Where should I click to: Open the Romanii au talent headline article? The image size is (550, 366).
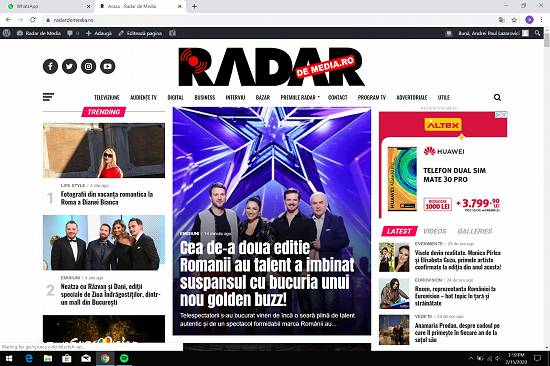tap(267, 273)
